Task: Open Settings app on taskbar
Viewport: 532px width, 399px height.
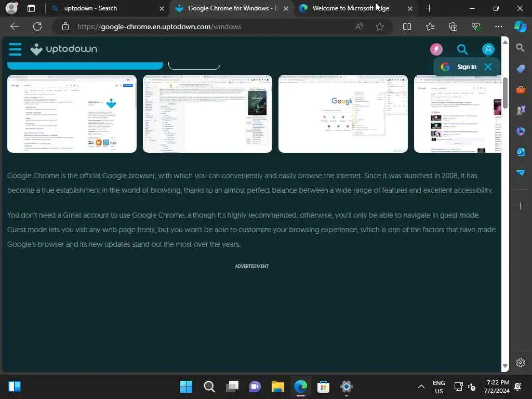Action: click(346, 387)
